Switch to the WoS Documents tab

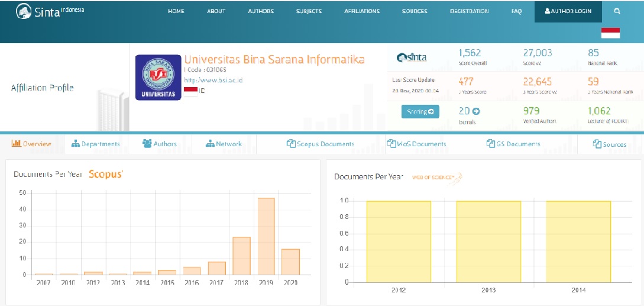click(416, 144)
